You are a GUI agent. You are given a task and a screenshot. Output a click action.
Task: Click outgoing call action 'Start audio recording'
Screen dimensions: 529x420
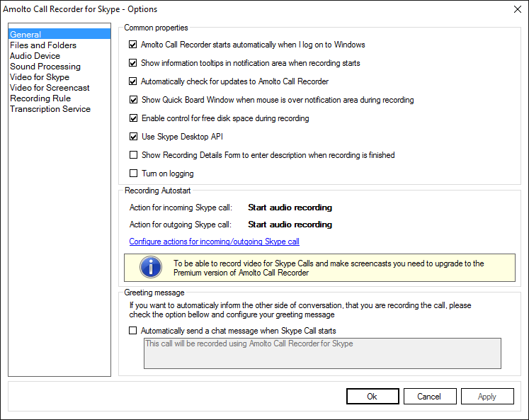coord(290,225)
